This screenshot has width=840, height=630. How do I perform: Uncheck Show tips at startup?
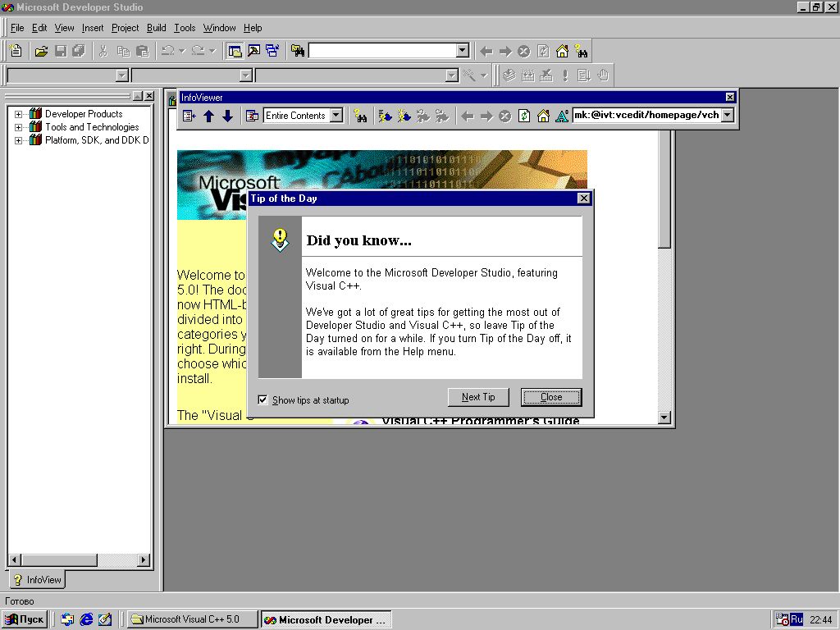(x=262, y=399)
